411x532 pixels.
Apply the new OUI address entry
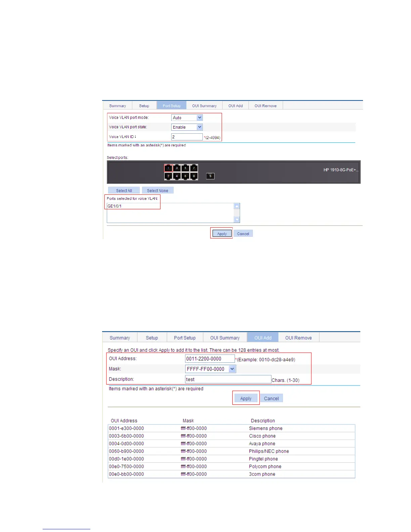(x=246, y=398)
